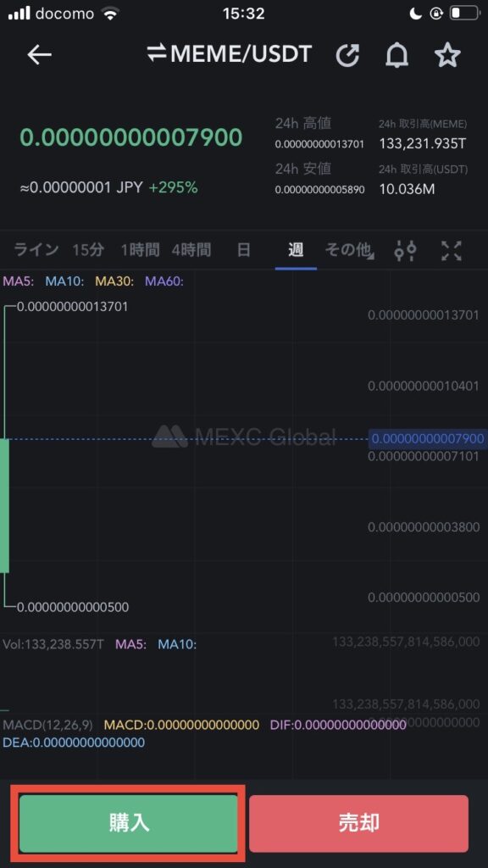488x868 pixels.
Task: Tap the price alert bell icon
Action: pyautogui.click(x=396, y=55)
